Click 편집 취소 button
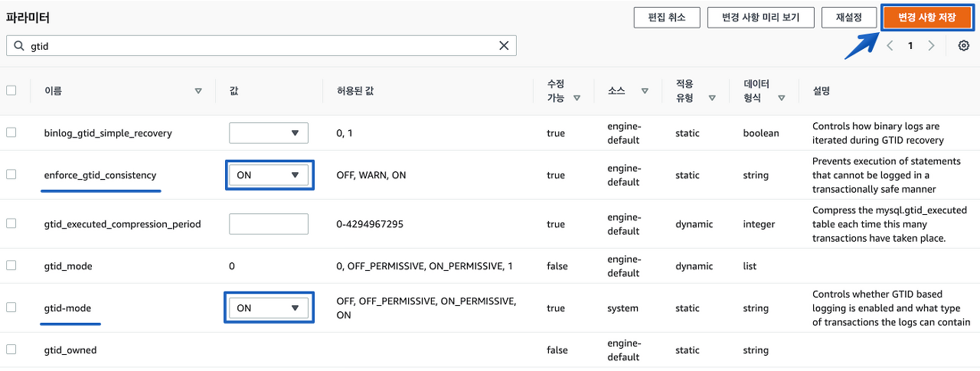 [x=667, y=17]
